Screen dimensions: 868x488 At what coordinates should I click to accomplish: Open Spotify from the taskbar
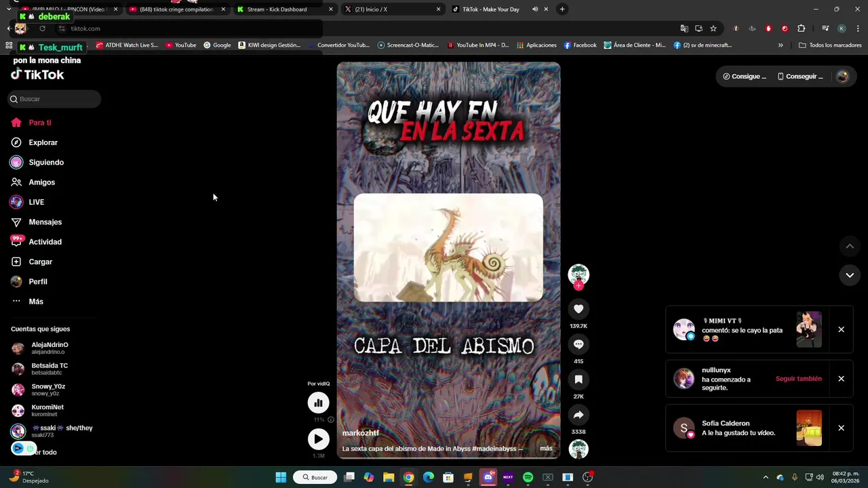pos(528,477)
